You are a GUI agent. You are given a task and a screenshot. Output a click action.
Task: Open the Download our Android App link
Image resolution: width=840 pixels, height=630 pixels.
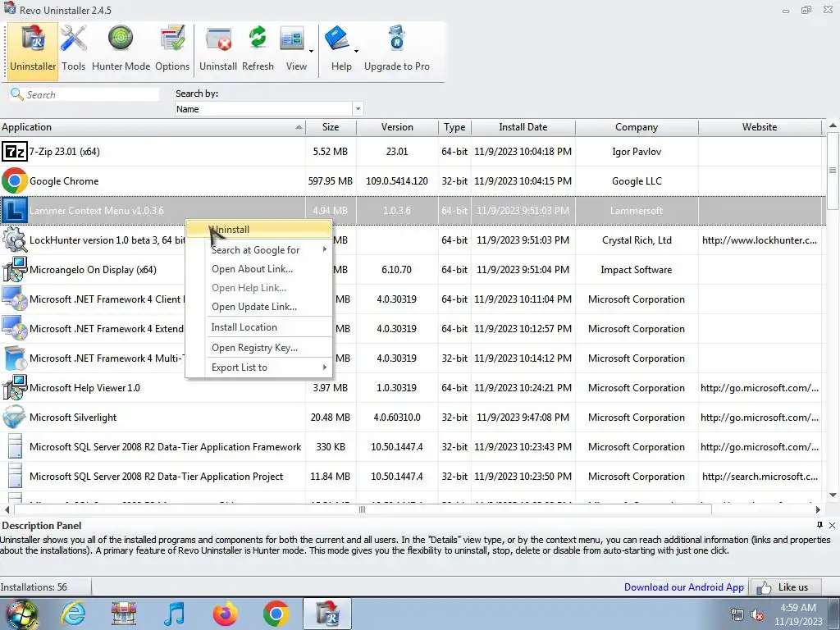tap(683, 587)
